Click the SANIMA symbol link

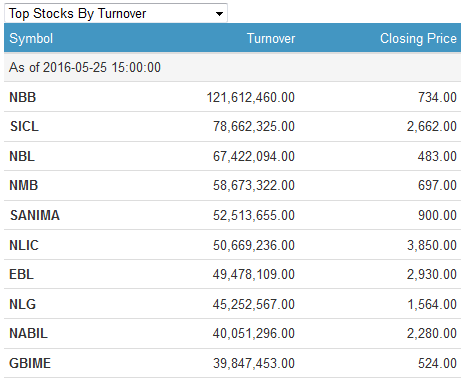[35, 215]
